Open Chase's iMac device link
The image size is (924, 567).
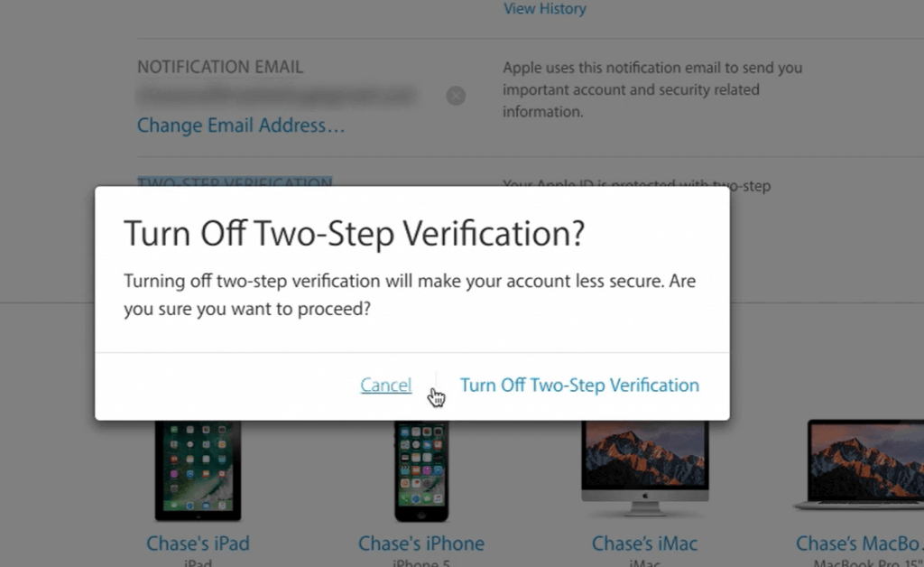[x=644, y=543]
